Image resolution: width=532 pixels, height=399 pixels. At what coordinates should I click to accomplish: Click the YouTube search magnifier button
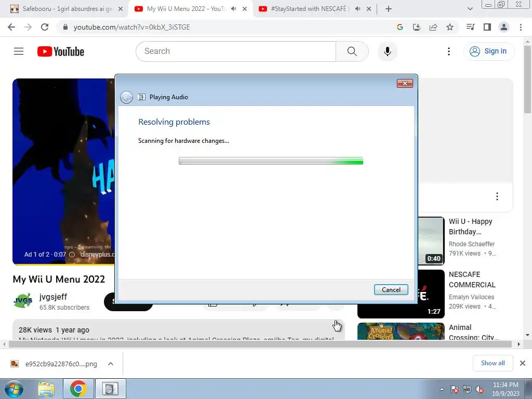pyautogui.click(x=352, y=51)
